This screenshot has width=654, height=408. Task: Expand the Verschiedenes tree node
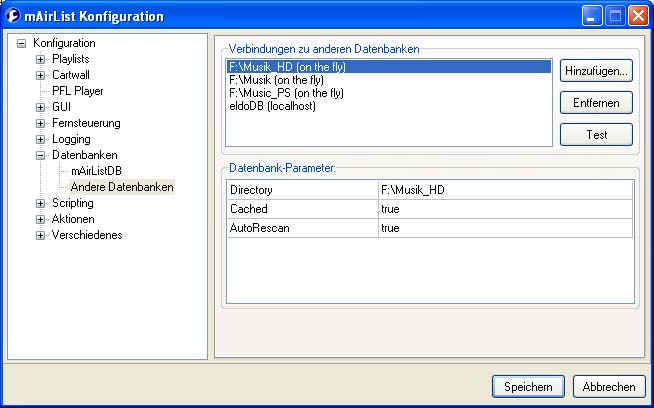pos(40,235)
